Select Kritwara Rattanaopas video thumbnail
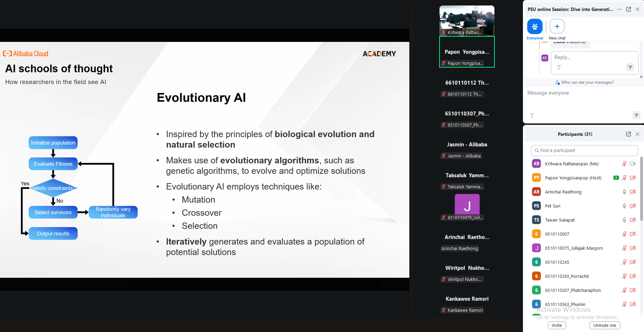 (x=467, y=21)
